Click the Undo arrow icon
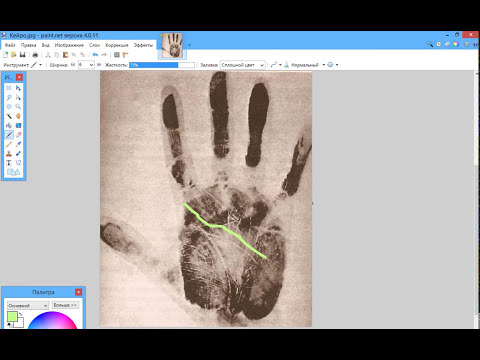480x360 pixels. click(95, 55)
